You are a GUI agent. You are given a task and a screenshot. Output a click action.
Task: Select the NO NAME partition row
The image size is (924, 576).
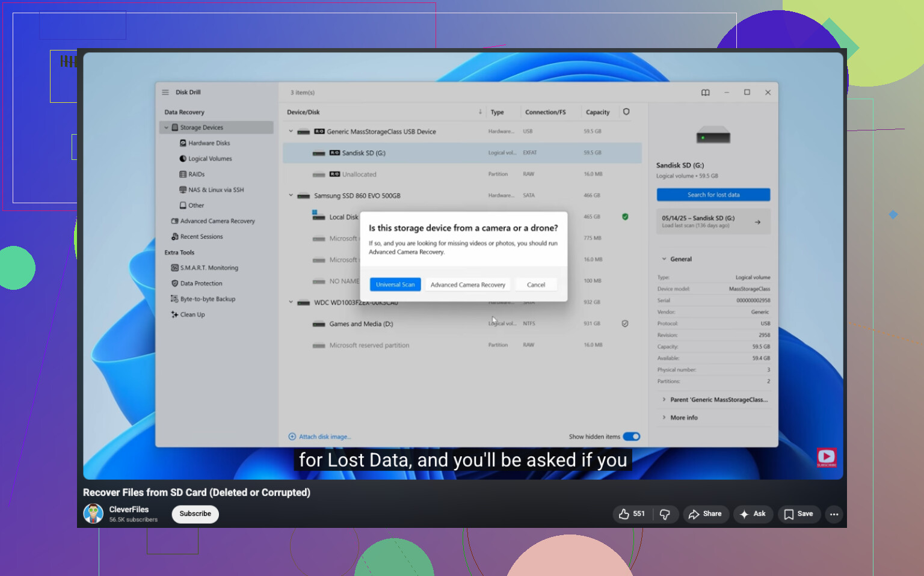click(462, 281)
